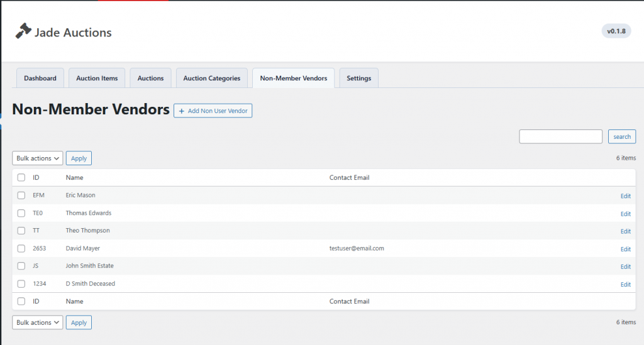Check the box for Eric Mason
The width and height of the screenshot is (644, 345).
(21, 195)
